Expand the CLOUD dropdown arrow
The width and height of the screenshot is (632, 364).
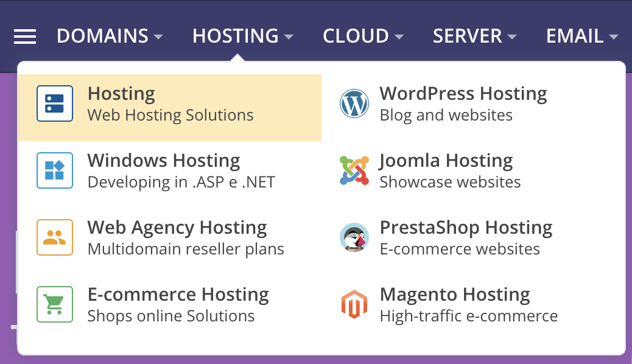[x=399, y=37]
